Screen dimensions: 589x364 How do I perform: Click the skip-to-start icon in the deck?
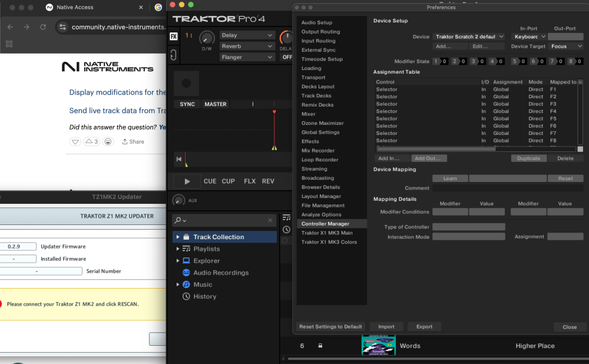(x=179, y=159)
